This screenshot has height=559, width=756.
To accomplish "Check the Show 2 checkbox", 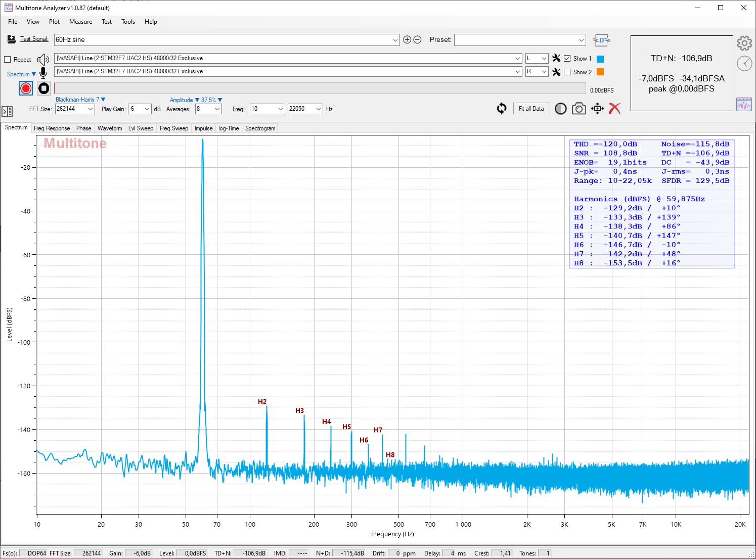I will 567,72.
